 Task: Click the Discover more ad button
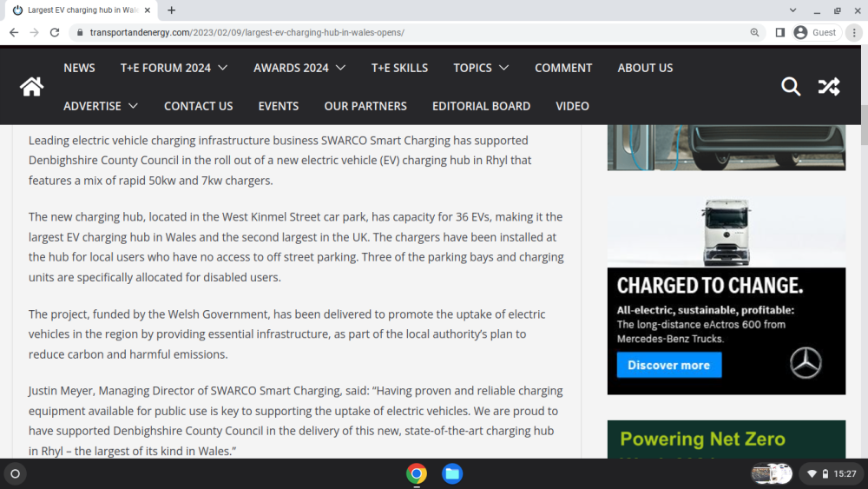[669, 365]
